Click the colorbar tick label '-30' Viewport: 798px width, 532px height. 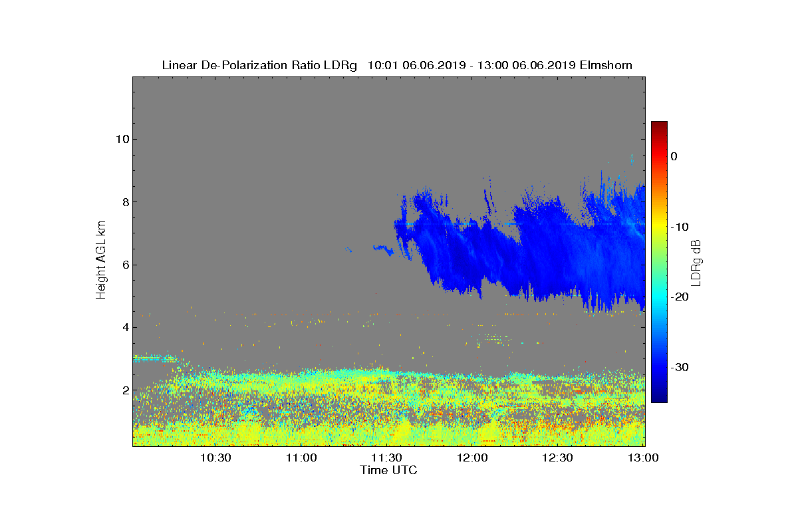click(x=680, y=368)
